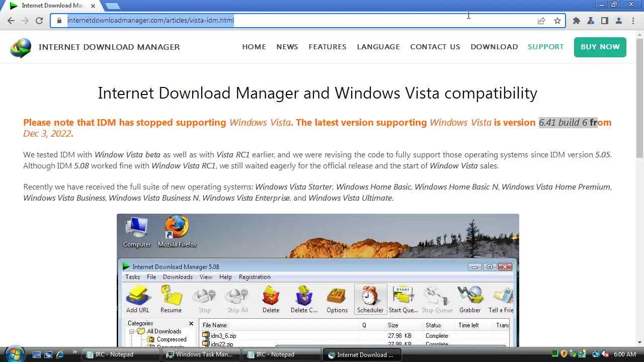
Task: Close the Internet Download Manager browser tab
Action: (x=93, y=6)
